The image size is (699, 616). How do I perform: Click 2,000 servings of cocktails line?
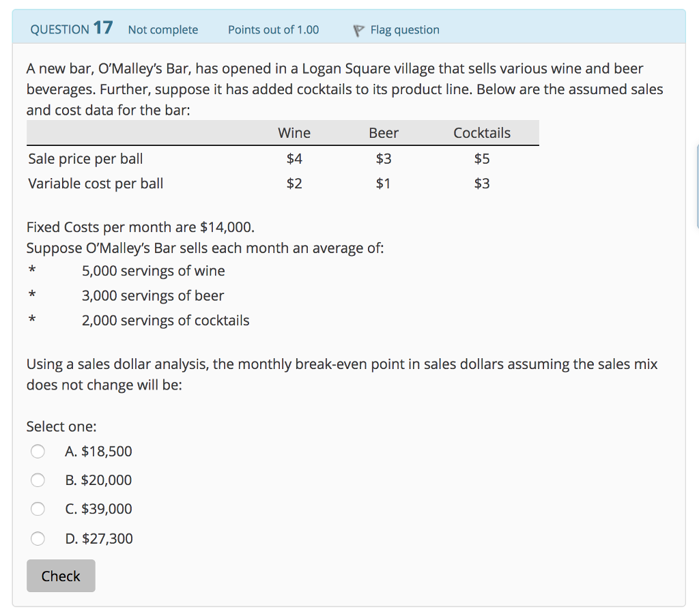(165, 320)
